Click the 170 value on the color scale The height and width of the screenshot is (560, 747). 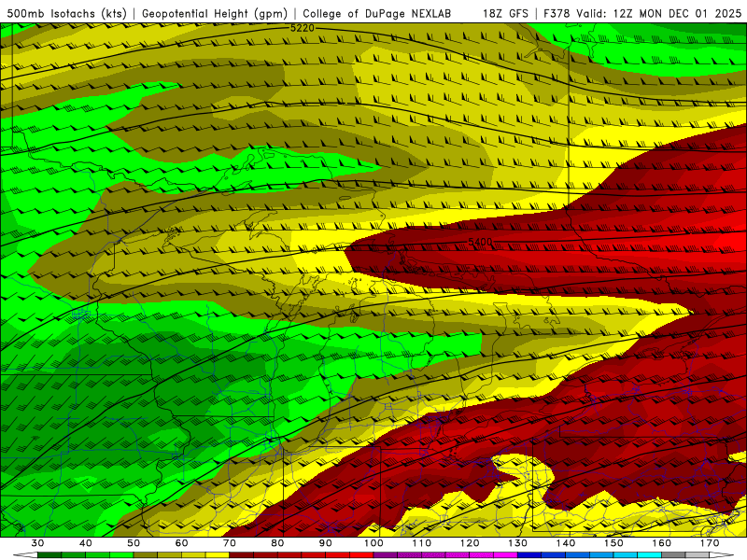tap(710, 543)
